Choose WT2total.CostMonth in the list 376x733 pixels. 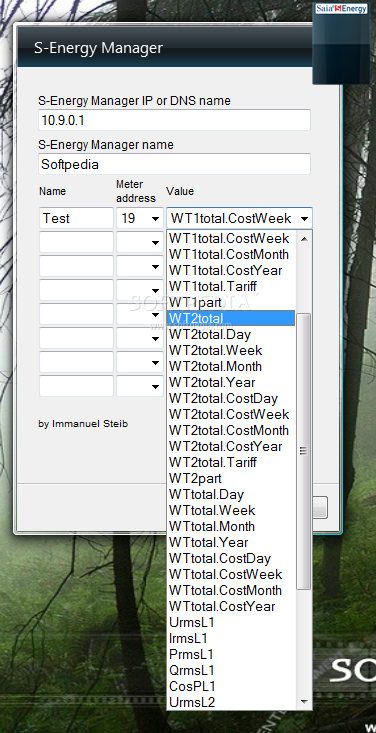pos(231,430)
